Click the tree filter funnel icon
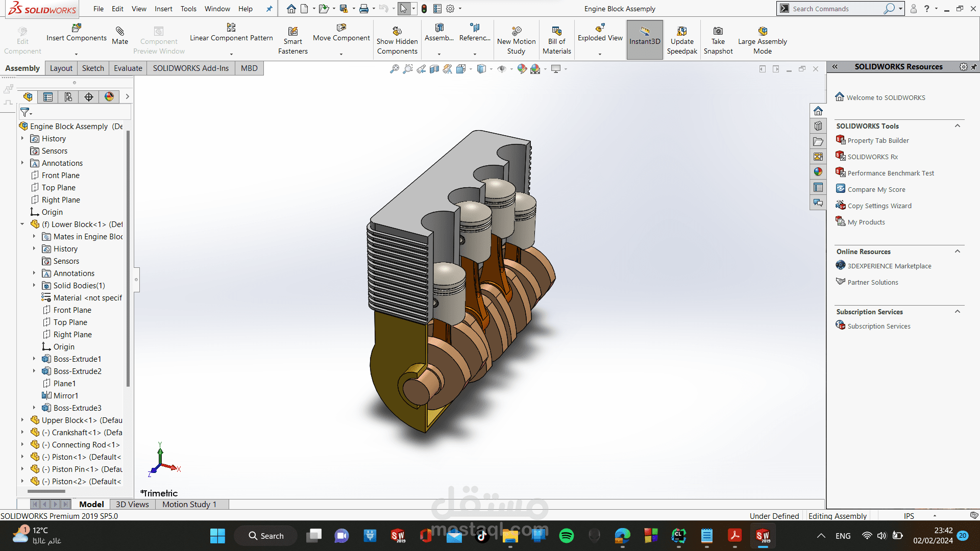 pos(25,112)
